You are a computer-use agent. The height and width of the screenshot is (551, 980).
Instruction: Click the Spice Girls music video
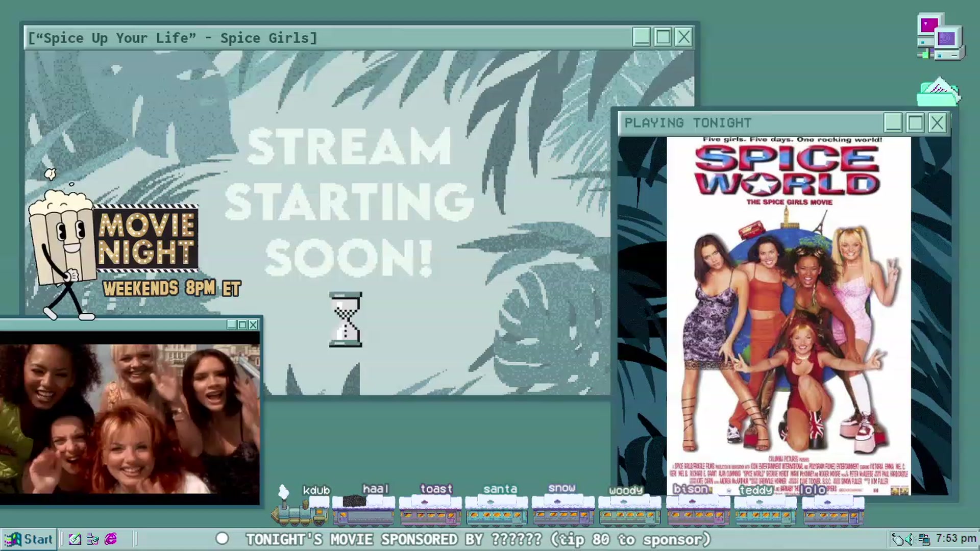130,418
